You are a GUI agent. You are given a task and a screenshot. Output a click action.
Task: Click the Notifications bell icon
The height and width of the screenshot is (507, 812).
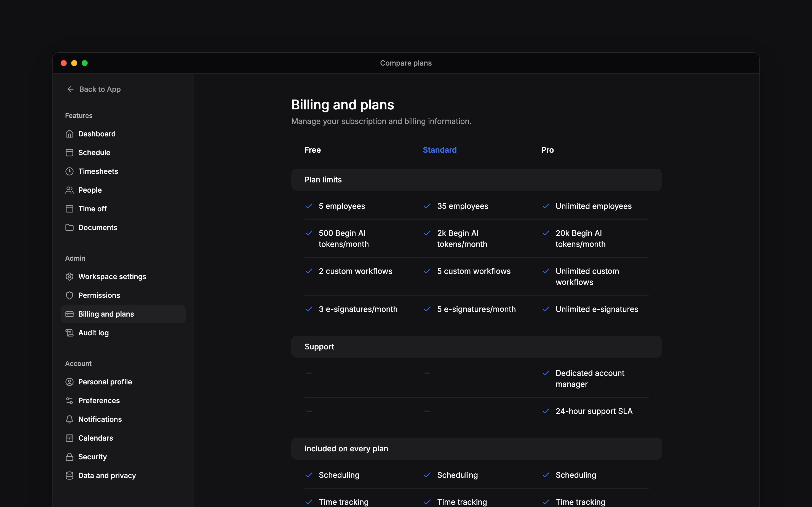tap(70, 419)
